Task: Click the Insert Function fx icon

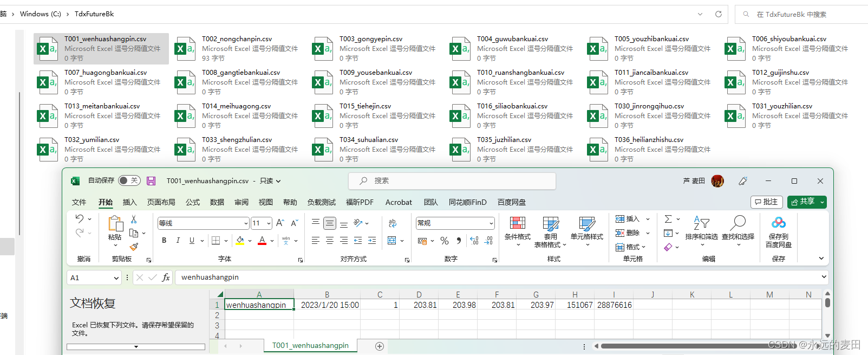Action: pyautogui.click(x=166, y=277)
